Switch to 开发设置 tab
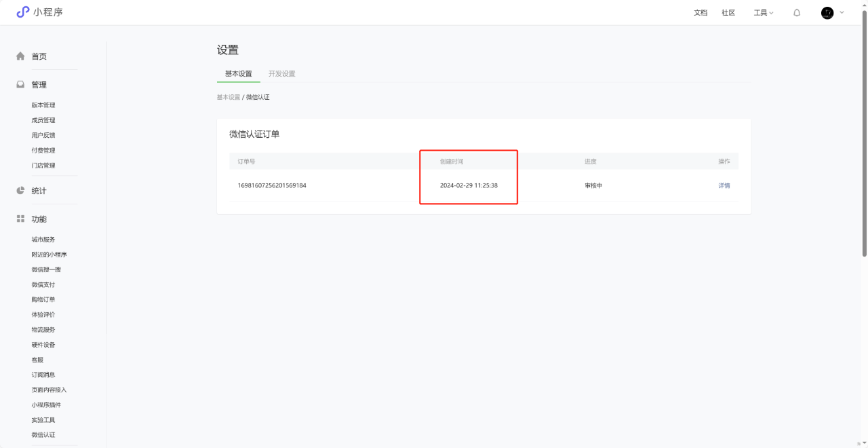868x448 pixels. (282, 73)
